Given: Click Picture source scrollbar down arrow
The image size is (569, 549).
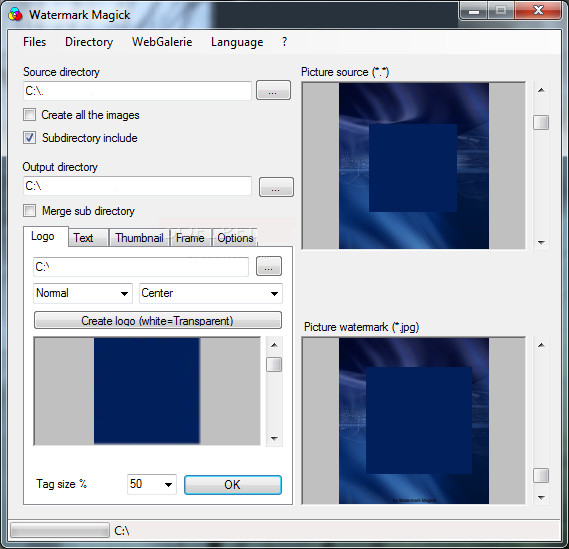Looking at the screenshot, I should pos(541,242).
